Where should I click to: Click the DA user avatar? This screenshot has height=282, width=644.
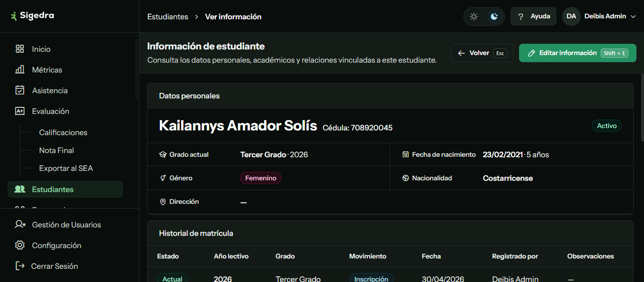point(571,16)
